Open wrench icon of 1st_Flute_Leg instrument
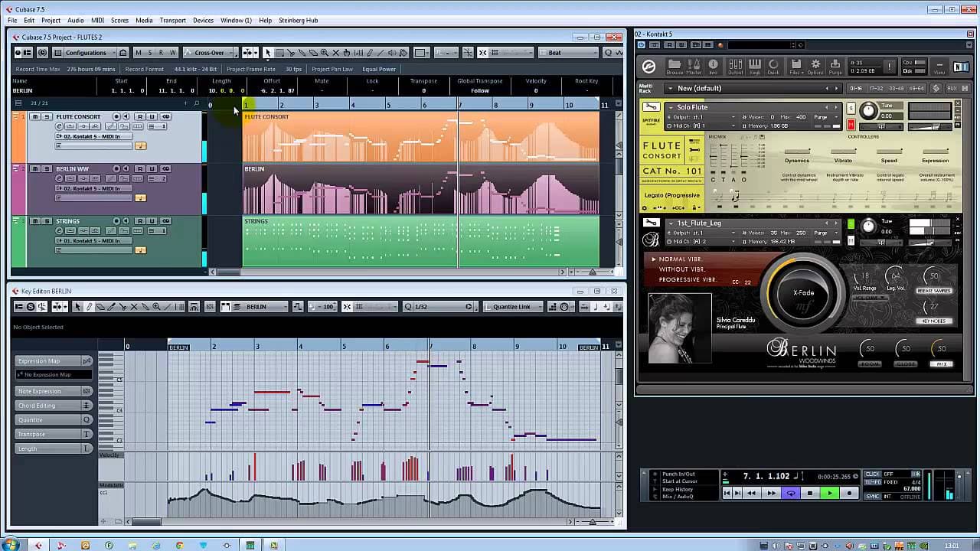This screenshot has height=551, width=980. [x=651, y=223]
